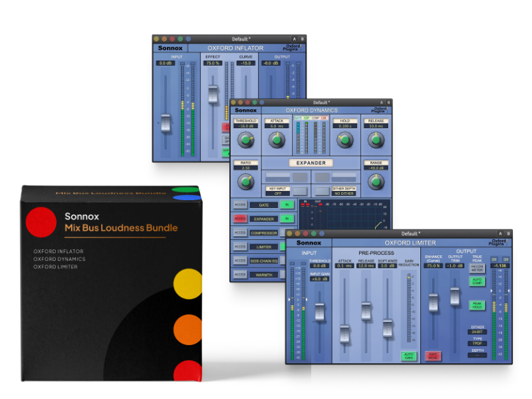Viewport: 532px width, 399px height.
Task: Click the Effect fader in Oxford Inflator
Action: [x=213, y=94]
